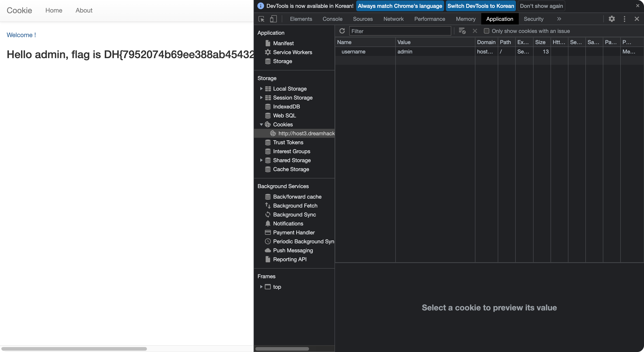This screenshot has height=352, width=644.
Task: Clear all cookies icon
Action: (462, 31)
